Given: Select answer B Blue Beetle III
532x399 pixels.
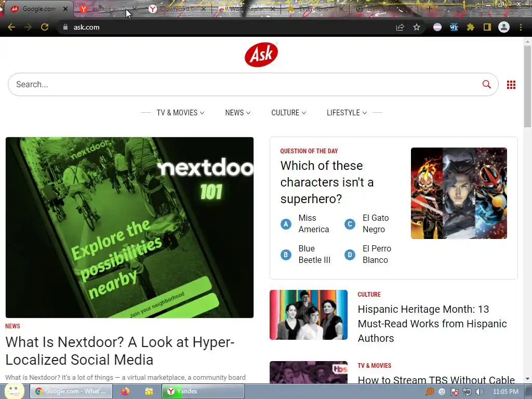Looking at the screenshot, I should (305, 254).
